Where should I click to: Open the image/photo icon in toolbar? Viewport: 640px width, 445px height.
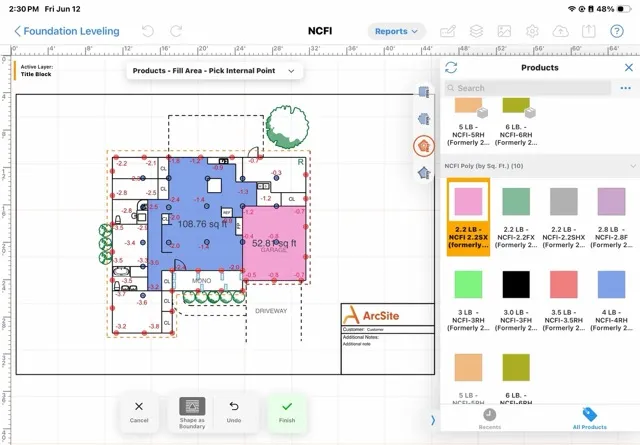pyautogui.click(x=504, y=31)
